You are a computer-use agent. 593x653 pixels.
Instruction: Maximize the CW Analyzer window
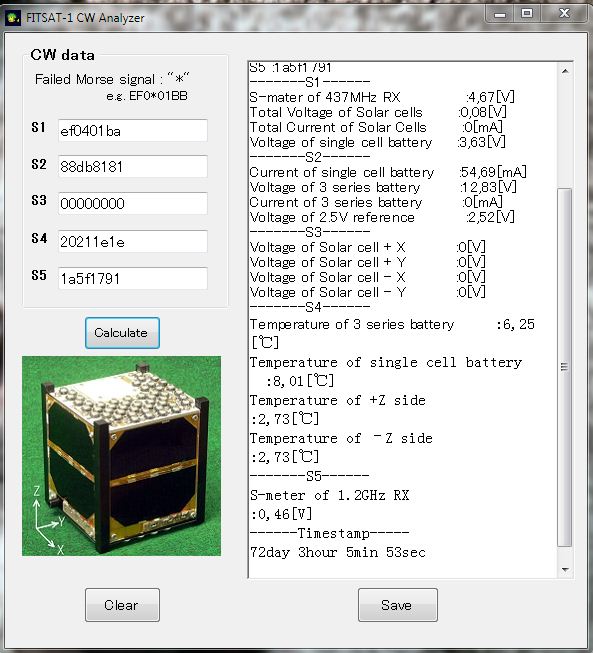point(527,14)
